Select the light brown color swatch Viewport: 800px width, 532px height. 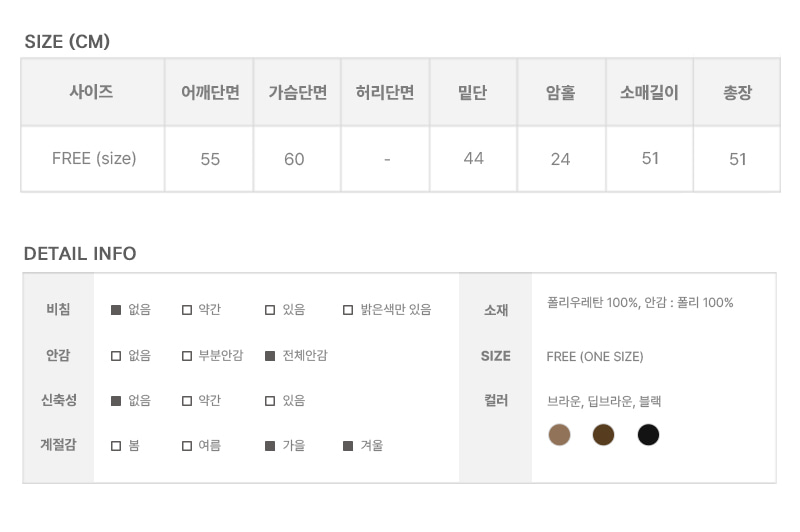coord(559,435)
